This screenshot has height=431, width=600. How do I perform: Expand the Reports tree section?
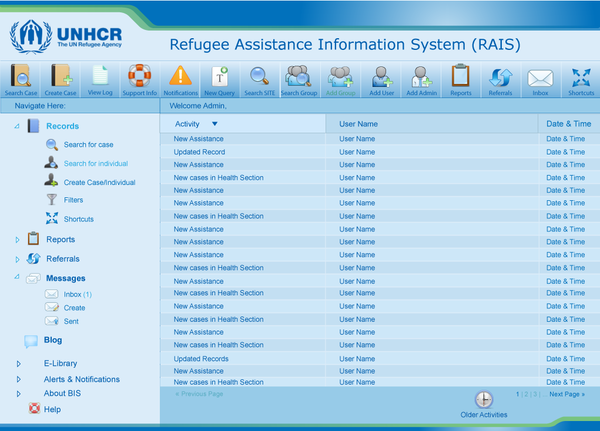17,240
